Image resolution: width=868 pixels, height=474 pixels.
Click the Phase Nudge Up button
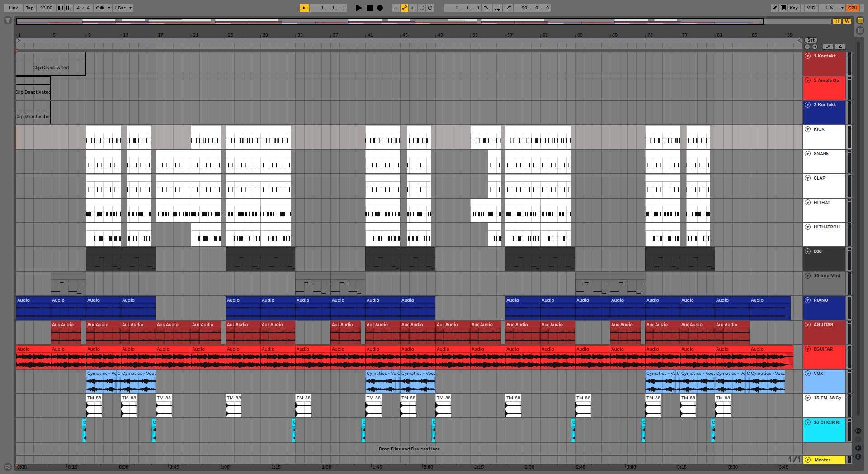[69, 8]
